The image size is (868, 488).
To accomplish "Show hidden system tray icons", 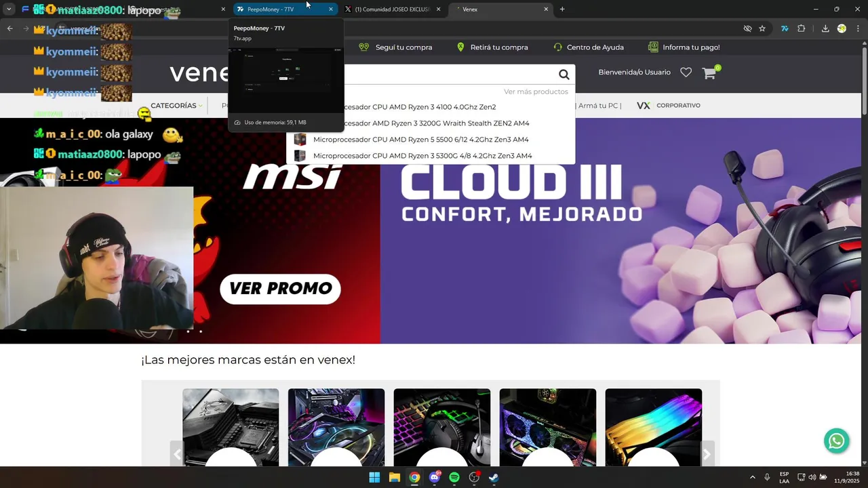I will (752, 477).
